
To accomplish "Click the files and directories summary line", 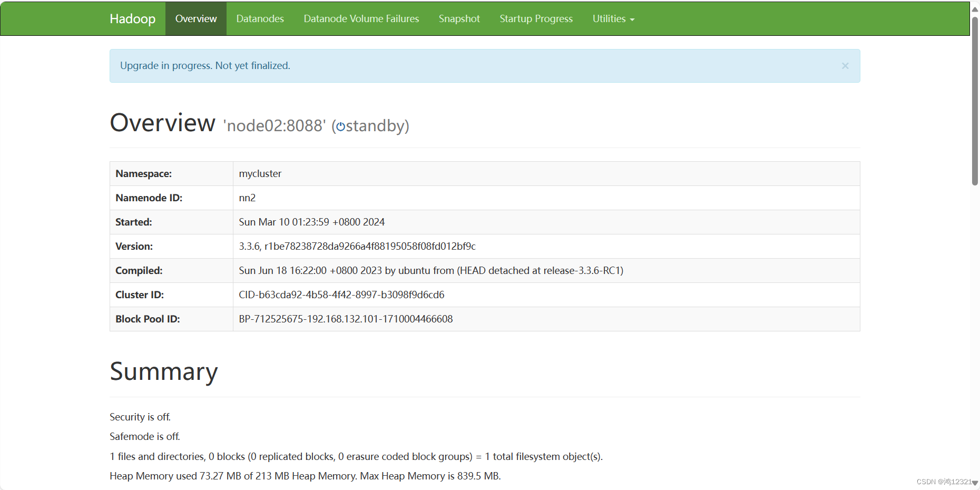I will [356, 456].
